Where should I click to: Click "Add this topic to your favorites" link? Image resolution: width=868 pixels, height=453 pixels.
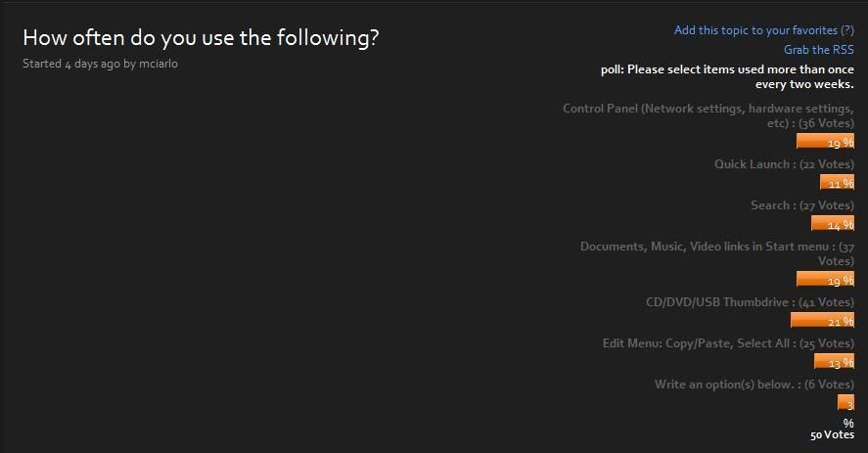pos(755,30)
